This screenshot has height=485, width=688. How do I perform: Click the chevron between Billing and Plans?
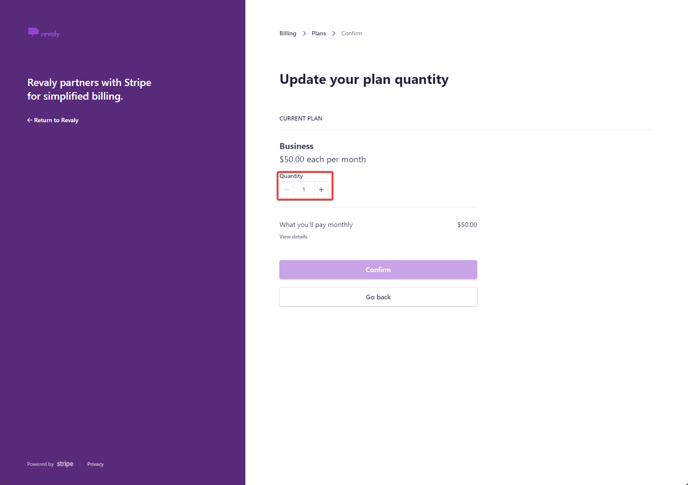coord(304,33)
